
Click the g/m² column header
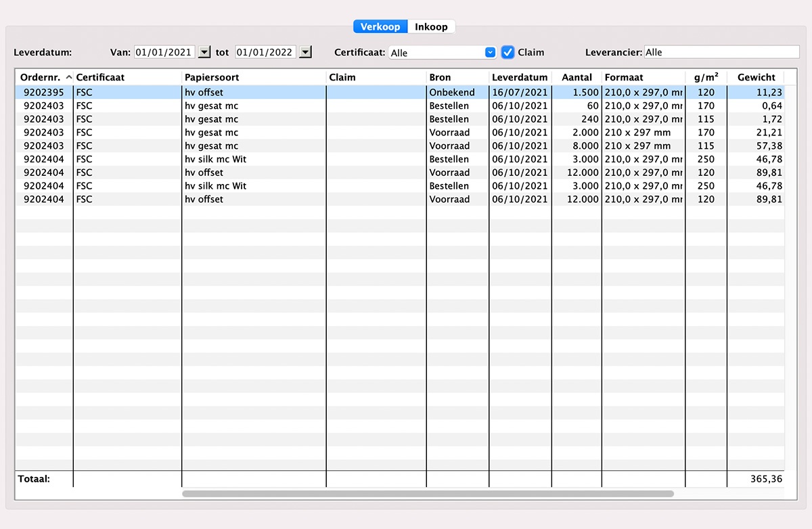coord(706,77)
